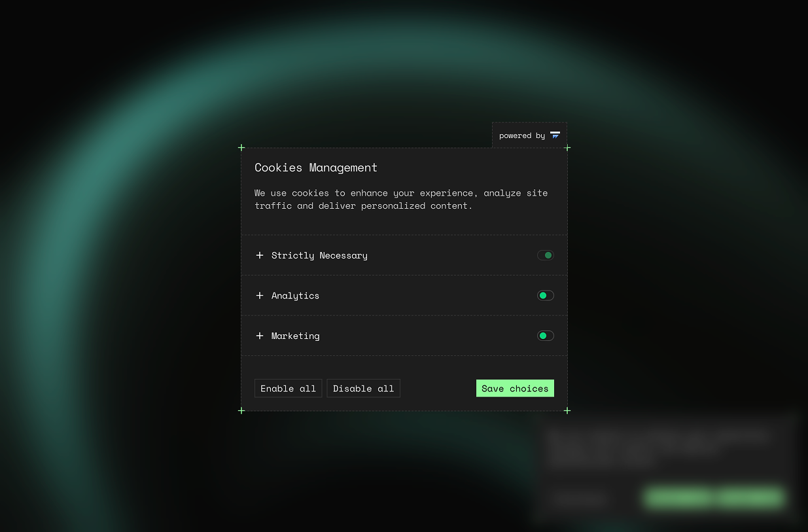This screenshot has height=532, width=808.
Task: Click the top-right green corner plus marker
Action: click(x=567, y=148)
